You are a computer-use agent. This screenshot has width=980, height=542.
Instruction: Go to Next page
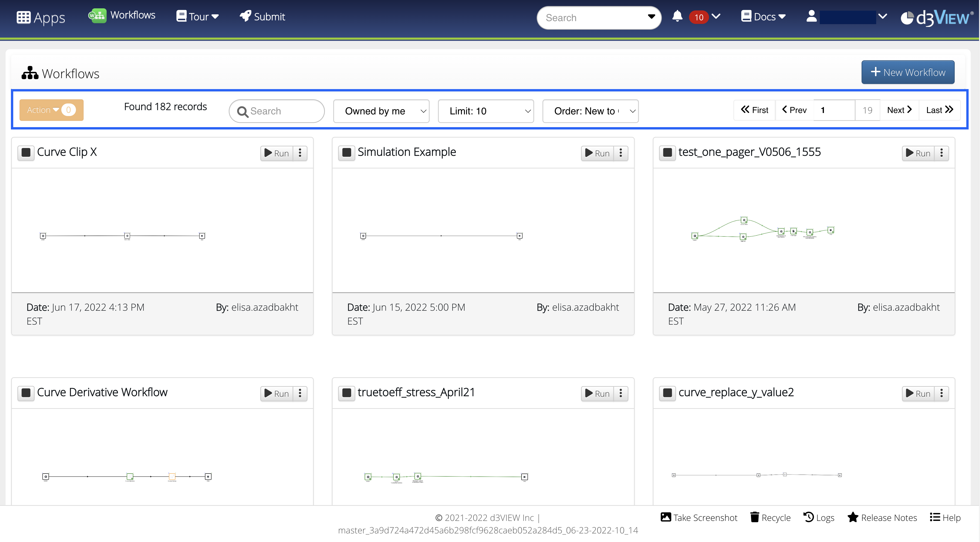tap(899, 110)
